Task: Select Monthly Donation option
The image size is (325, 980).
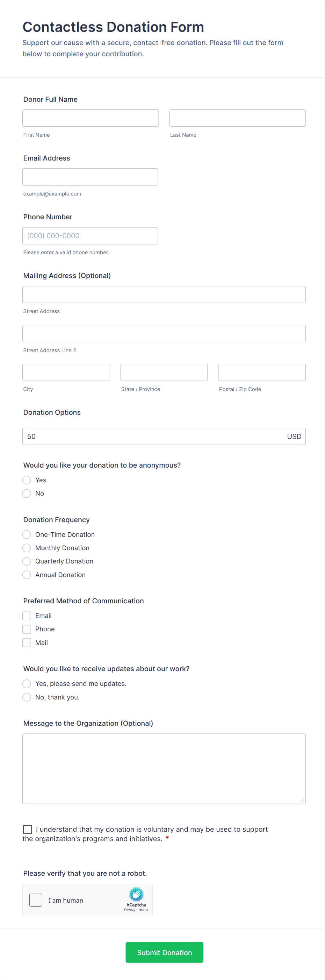Action: [x=27, y=548]
